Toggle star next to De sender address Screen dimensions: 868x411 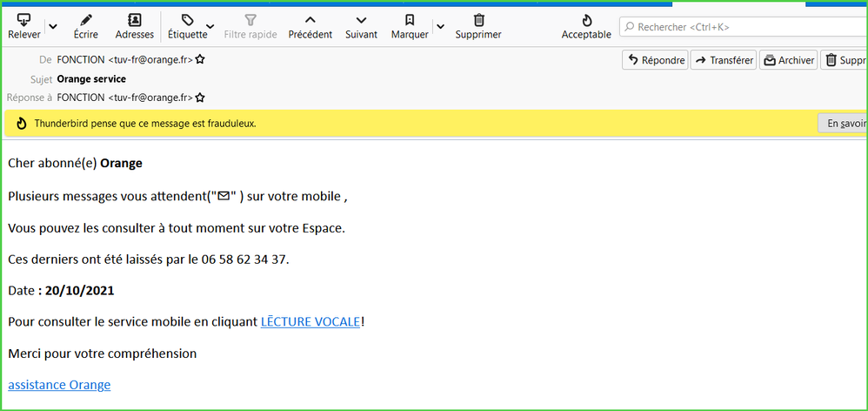(200, 60)
